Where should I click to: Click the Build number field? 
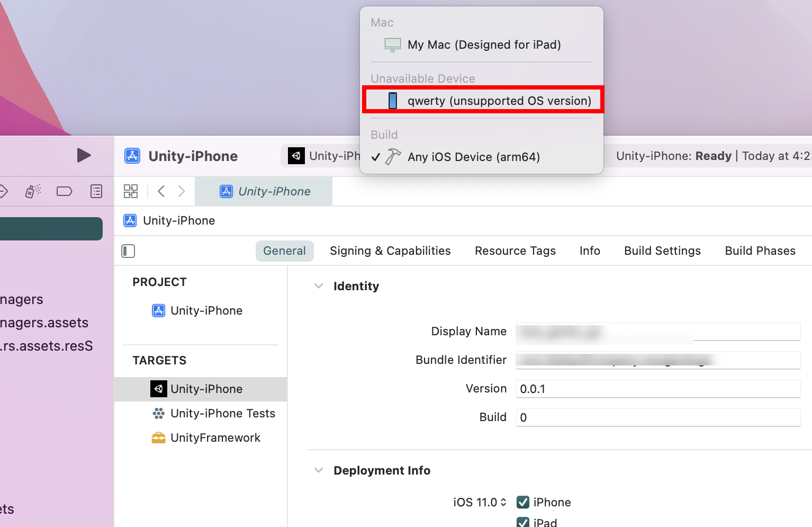click(658, 417)
